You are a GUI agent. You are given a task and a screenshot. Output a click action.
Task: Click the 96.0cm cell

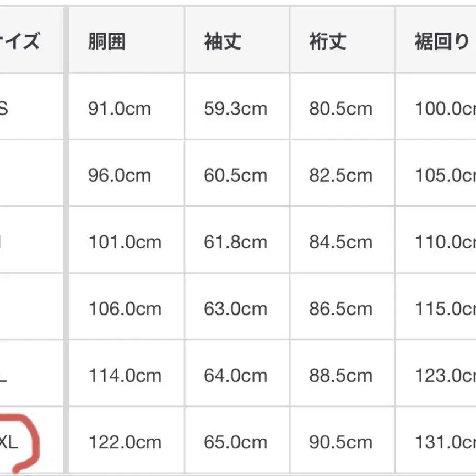tap(120, 175)
